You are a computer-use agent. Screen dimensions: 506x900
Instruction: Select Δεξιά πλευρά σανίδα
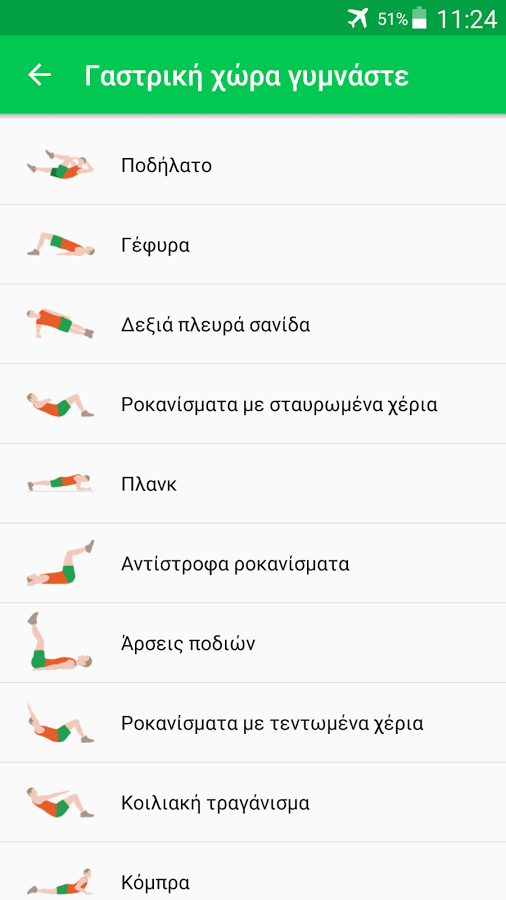253,324
